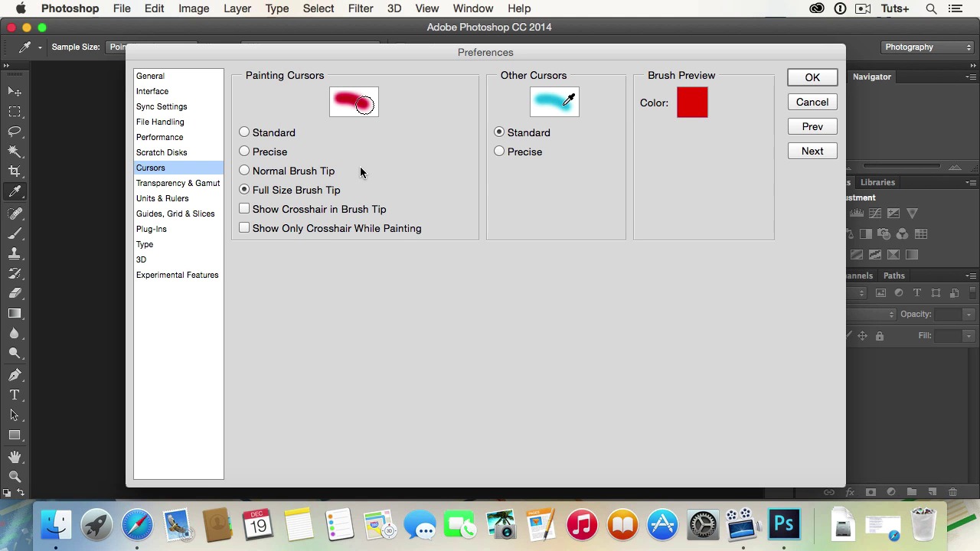This screenshot has height=551, width=980.
Task: Select the Hand tool
Action: (15, 457)
